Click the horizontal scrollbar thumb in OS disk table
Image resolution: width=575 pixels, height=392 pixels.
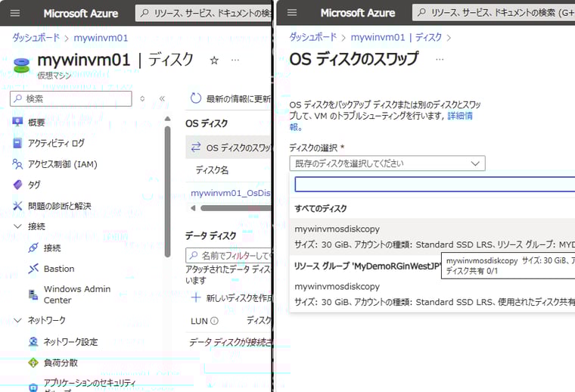click(235, 208)
